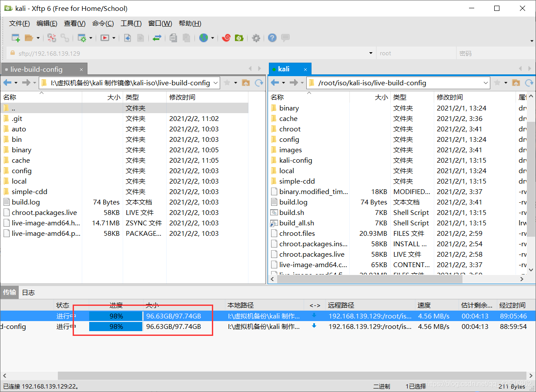This screenshot has height=392, width=536.
Task: Go to home directory in remote pane
Action: coord(516,83)
